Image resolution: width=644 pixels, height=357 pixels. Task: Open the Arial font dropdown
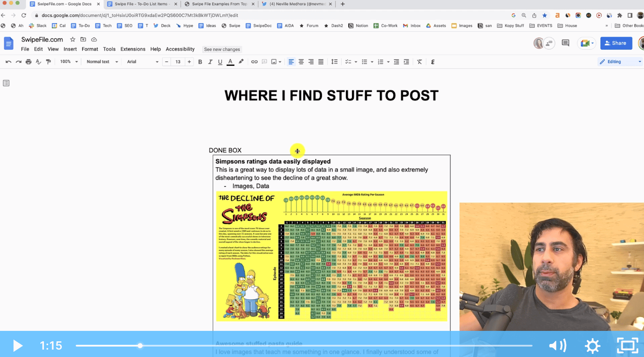pos(143,62)
